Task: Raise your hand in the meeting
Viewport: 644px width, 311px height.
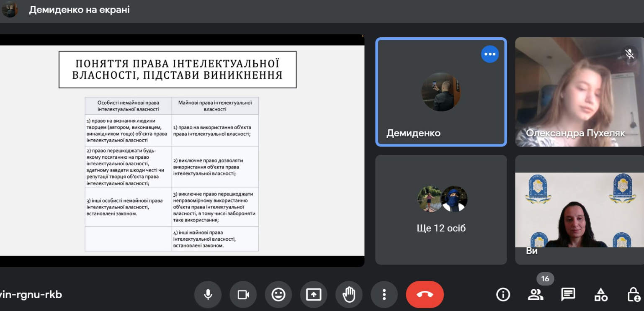Action: tap(349, 295)
